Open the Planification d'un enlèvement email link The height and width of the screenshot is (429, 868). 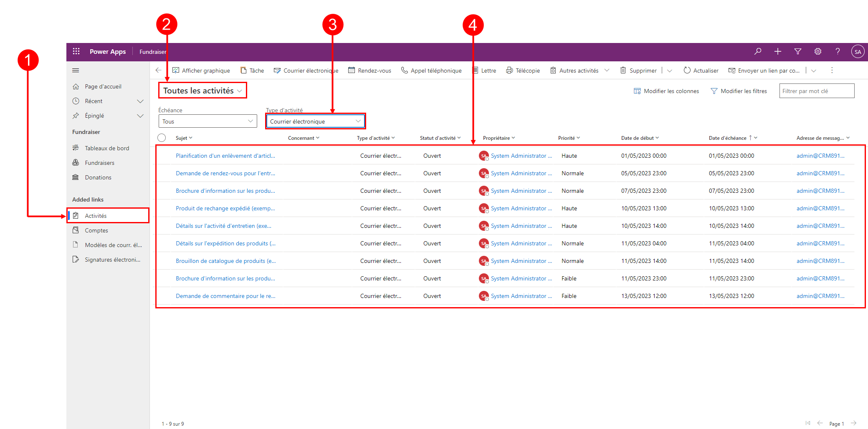(x=225, y=156)
